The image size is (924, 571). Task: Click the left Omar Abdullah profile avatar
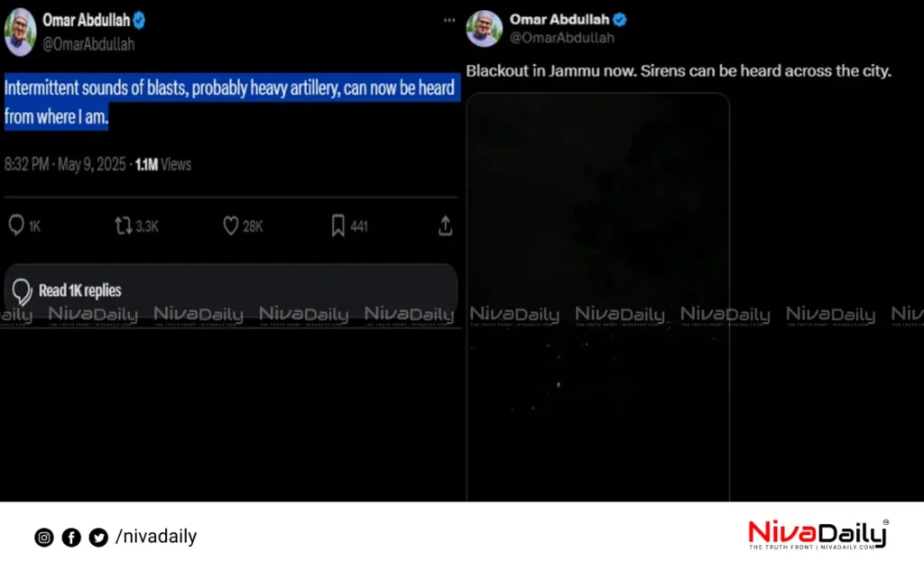[20, 32]
